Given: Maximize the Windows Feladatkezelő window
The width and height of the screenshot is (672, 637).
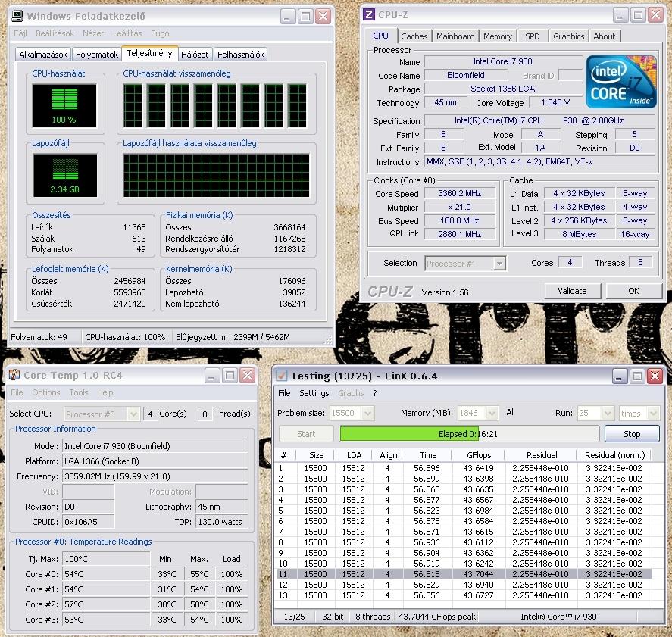Looking at the screenshot, I should [305, 17].
